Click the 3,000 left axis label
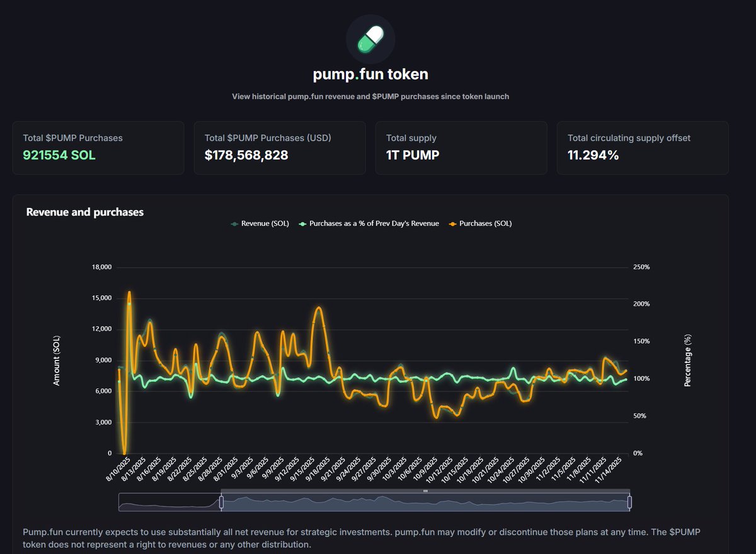Screen dimensions: 756x554 [x=103, y=422]
